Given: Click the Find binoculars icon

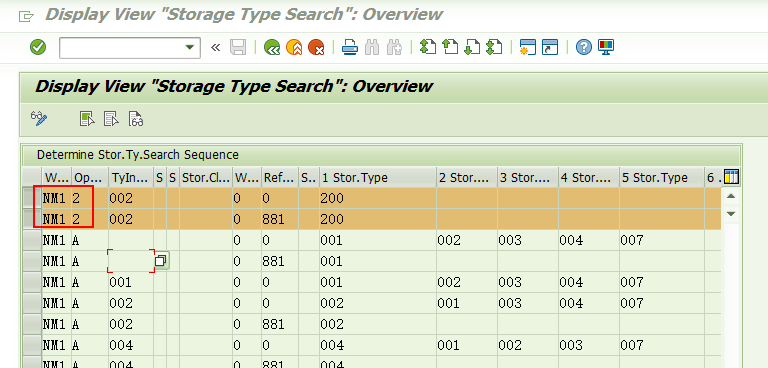Looking at the screenshot, I should (372, 48).
